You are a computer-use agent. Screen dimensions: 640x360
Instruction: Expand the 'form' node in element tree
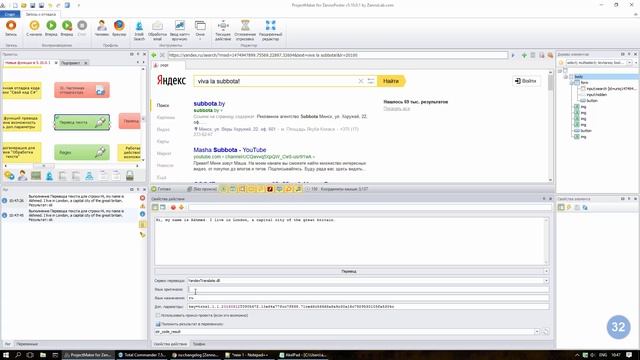(572, 82)
